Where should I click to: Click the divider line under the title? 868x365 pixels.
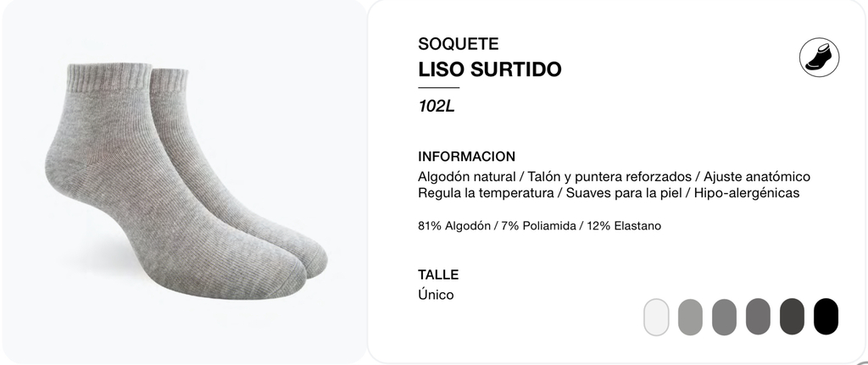pos(438,87)
